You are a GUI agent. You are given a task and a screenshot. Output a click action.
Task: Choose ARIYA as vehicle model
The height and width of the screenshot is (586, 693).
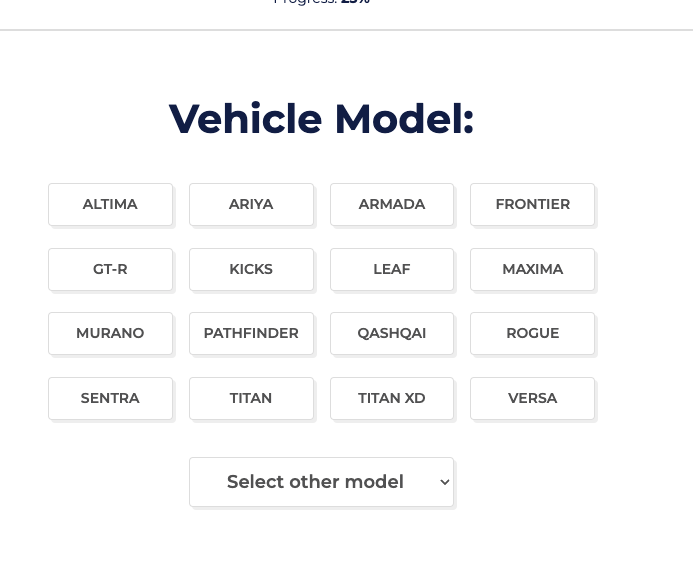[x=251, y=204]
